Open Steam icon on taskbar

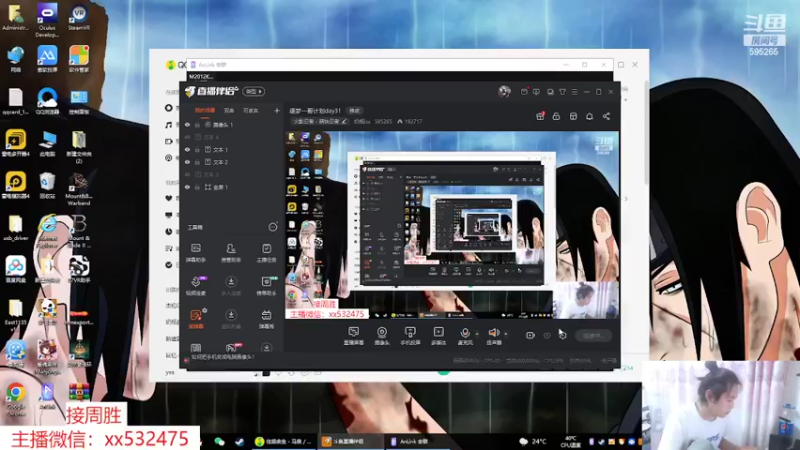tap(239, 442)
